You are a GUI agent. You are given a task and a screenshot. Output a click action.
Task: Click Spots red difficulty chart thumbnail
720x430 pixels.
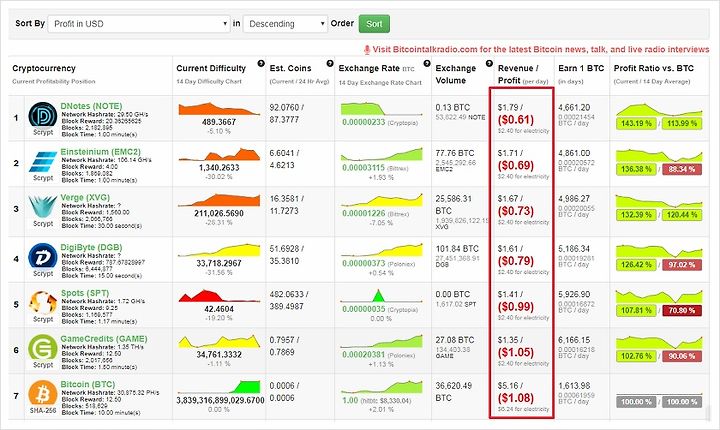click(x=219, y=296)
